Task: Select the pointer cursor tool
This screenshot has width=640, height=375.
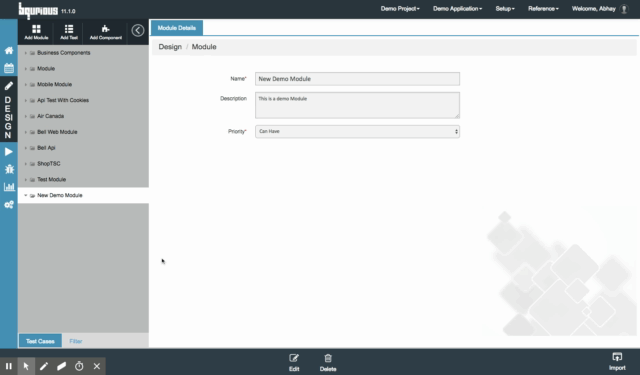Action: tap(26, 366)
